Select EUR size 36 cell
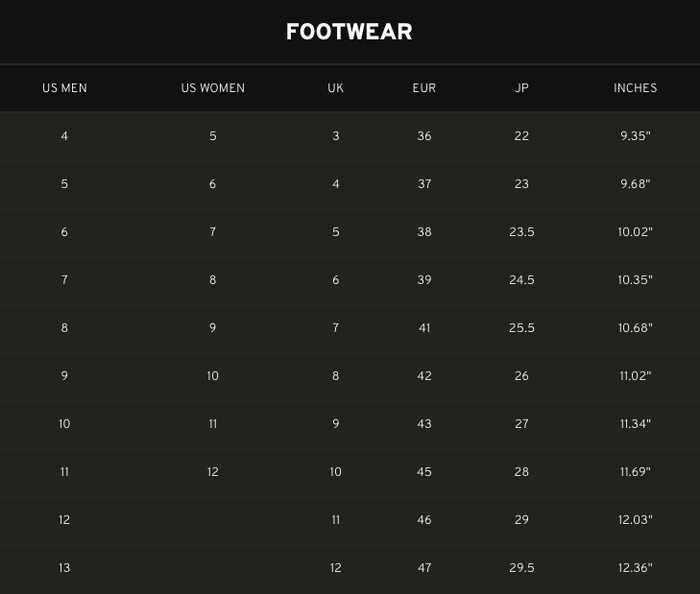This screenshot has width=700, height=594. click(x=424, y=136)
